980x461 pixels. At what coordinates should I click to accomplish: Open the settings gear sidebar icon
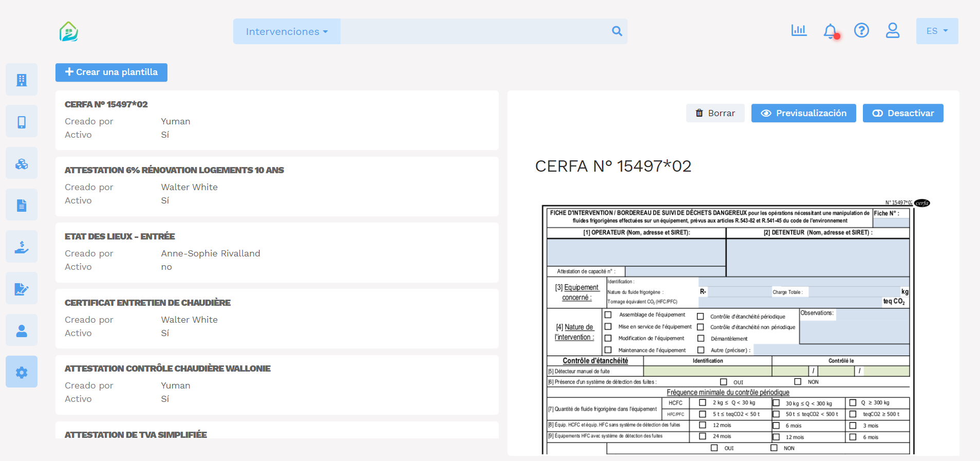(22, 372)
